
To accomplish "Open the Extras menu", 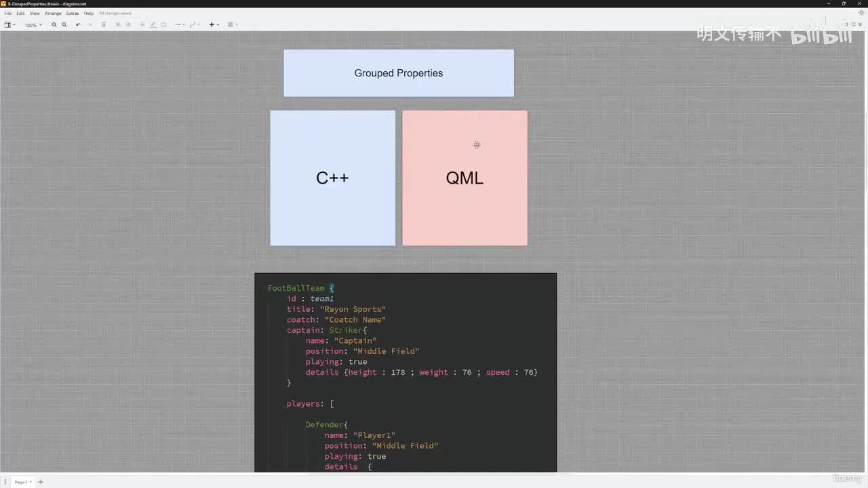I will (73, 14).
